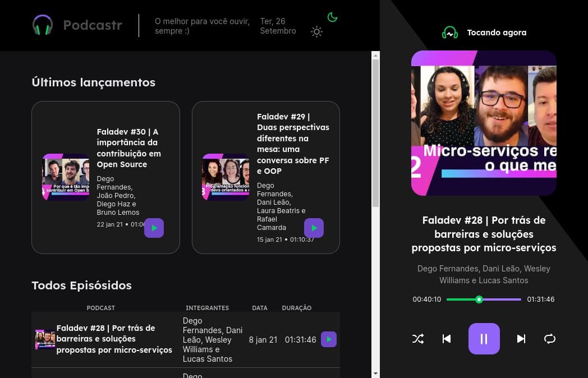588x378 pixels.
Task: Click the Faladev #30 card thumbnail
Action: click(66, 177)
